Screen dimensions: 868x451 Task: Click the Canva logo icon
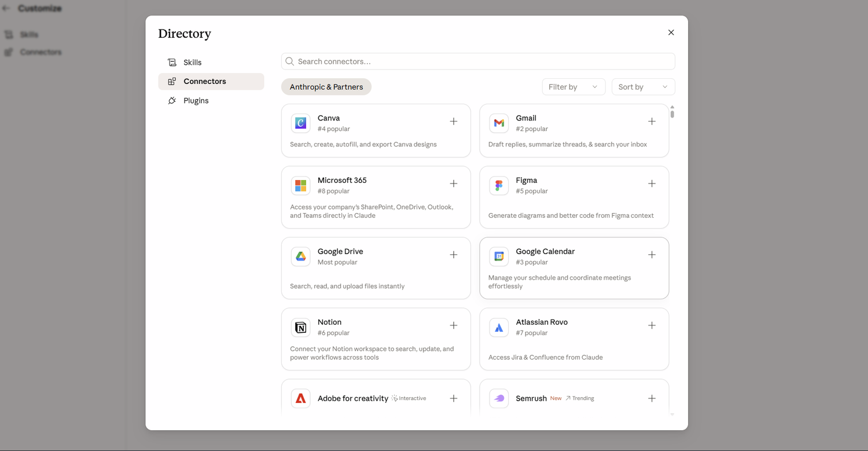[x=300, y=123]
